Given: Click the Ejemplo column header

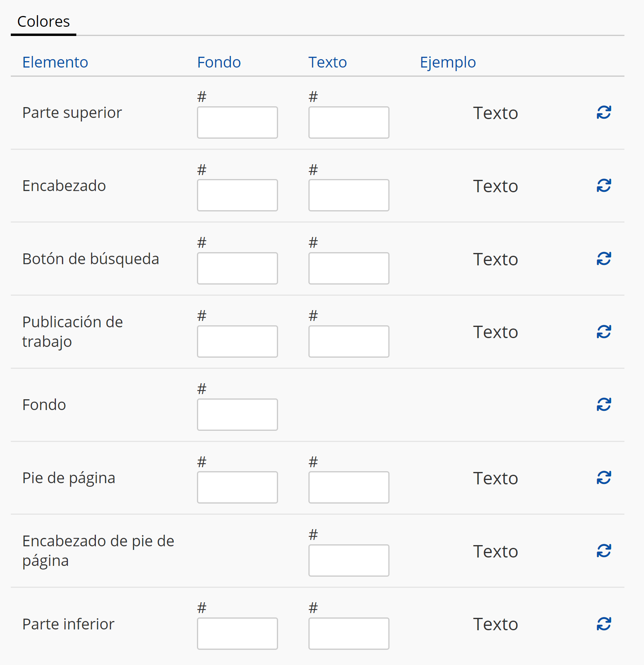Looking at the screenshot, I should pos(448,62).
